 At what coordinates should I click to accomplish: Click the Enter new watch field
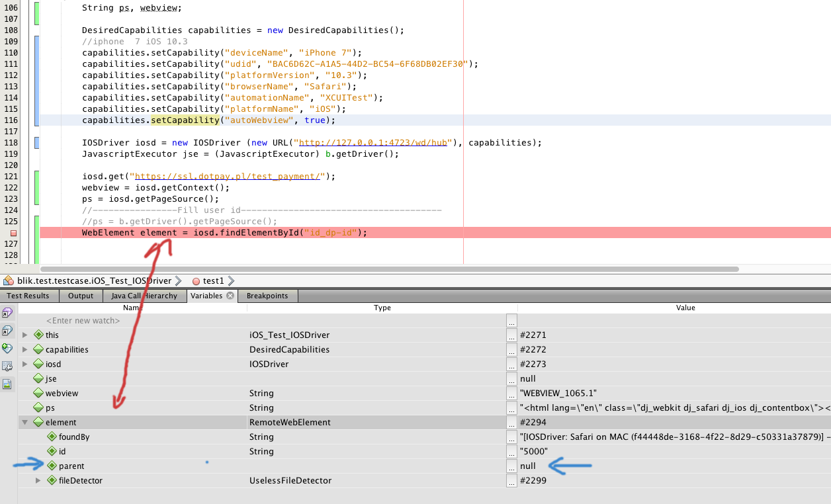(83, 320)
